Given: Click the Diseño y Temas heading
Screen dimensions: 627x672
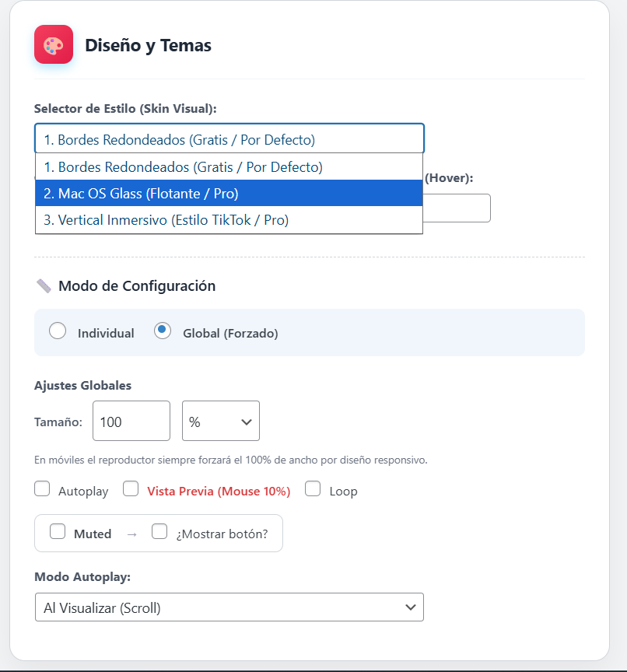Looking at the screenshot, I should click(148, 45).
